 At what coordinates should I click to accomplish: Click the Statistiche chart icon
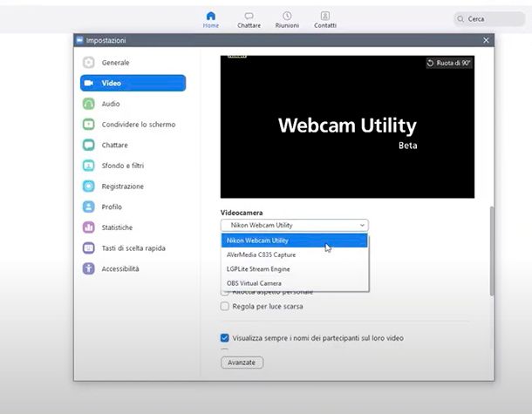(x=89, y=227)
